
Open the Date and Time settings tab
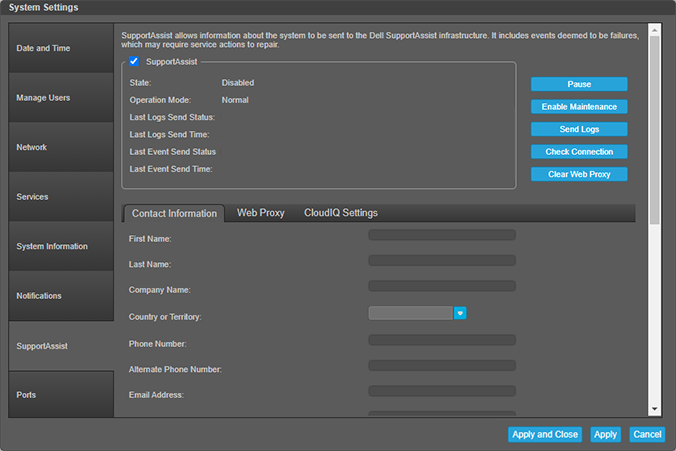[x=61, y=48]
